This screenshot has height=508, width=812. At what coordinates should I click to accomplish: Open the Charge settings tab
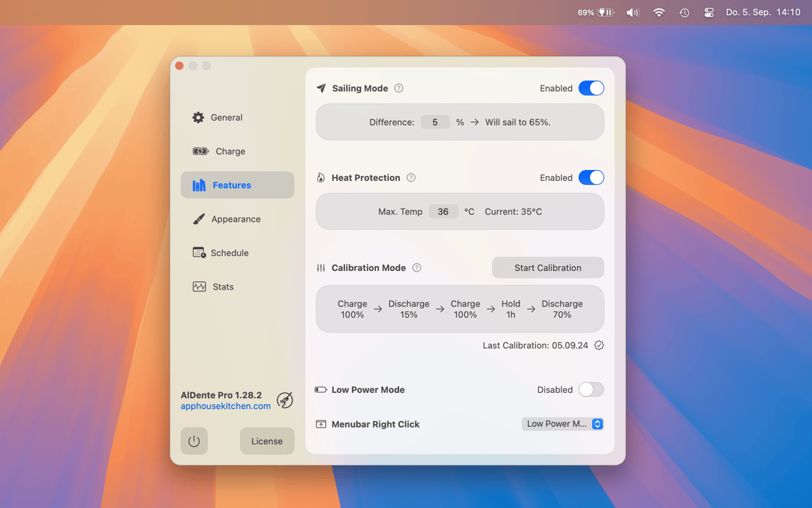pos(230,151)
